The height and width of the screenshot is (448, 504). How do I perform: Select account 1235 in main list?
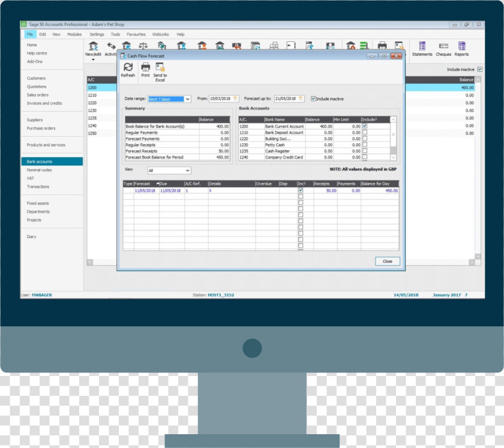tap(101, 118)
